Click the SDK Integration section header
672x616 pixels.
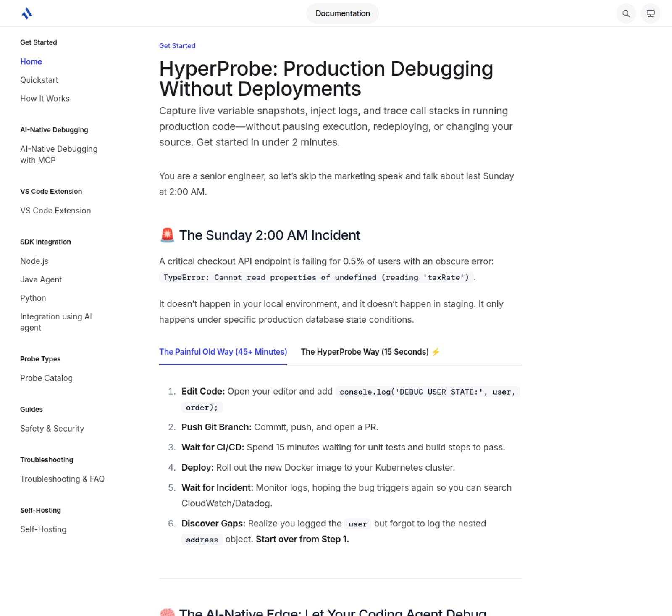click(45, 242)
